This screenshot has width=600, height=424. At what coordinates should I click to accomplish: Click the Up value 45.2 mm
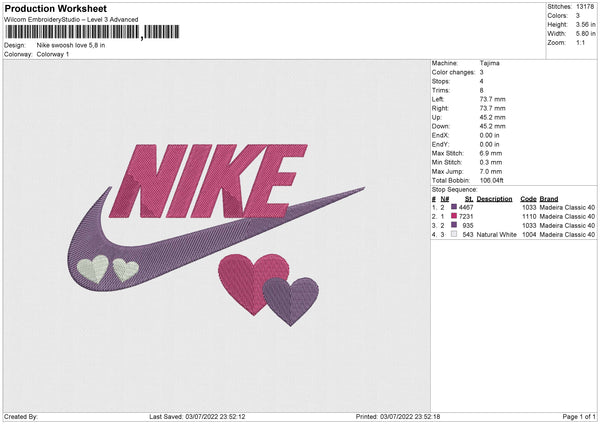tap(492, 117)
